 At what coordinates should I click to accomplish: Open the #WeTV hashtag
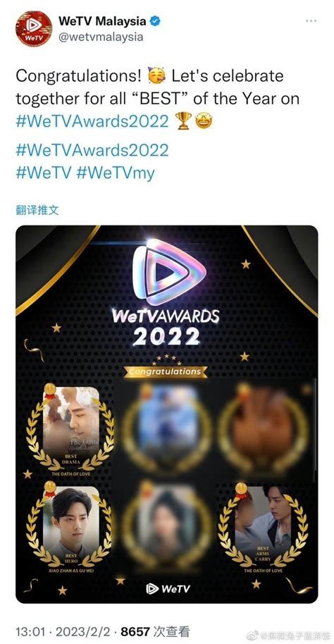44,173
